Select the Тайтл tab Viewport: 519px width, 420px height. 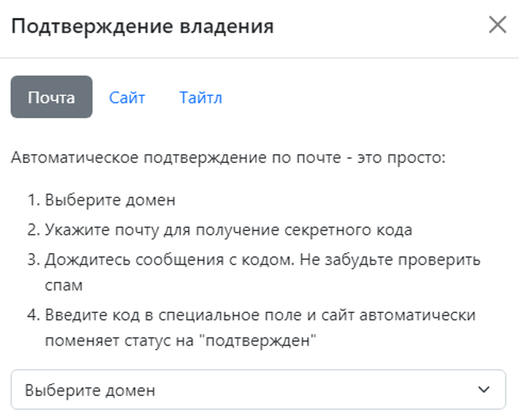(201, 97)
